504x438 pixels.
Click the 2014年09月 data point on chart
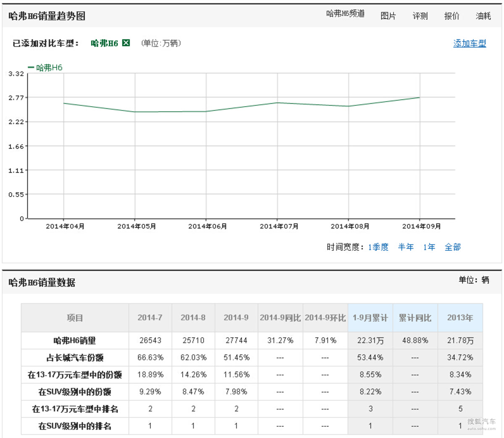point(420,97)
